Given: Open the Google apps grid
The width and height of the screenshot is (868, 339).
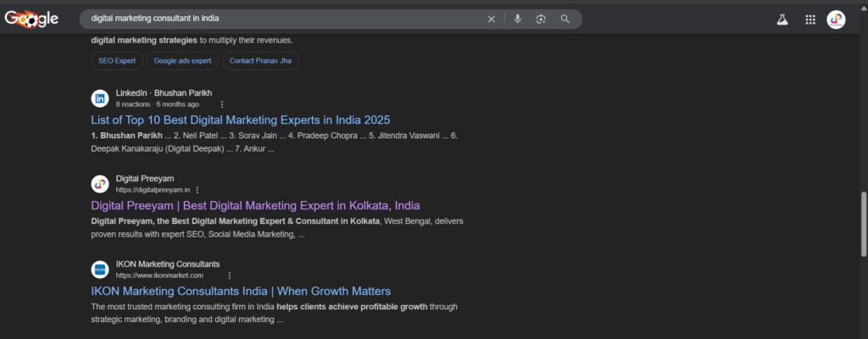Looking at the screenshot, I should click(x=810, y=20).
